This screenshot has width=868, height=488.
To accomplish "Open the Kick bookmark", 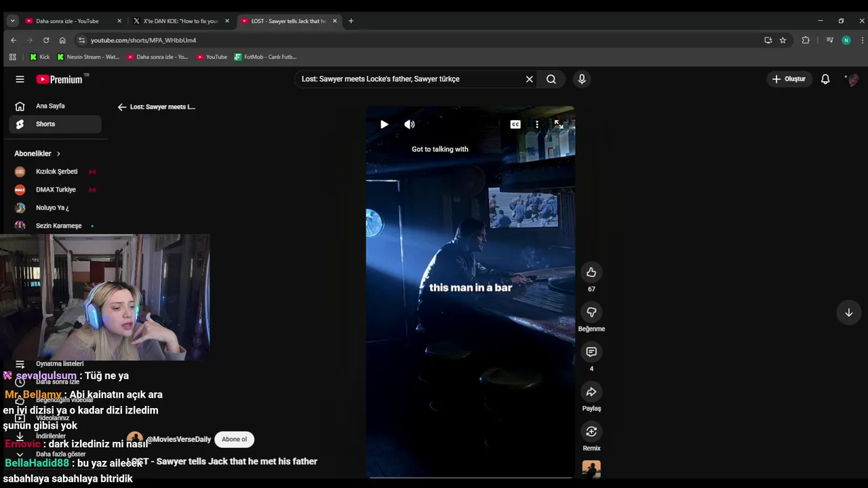I will coord(39,57).
